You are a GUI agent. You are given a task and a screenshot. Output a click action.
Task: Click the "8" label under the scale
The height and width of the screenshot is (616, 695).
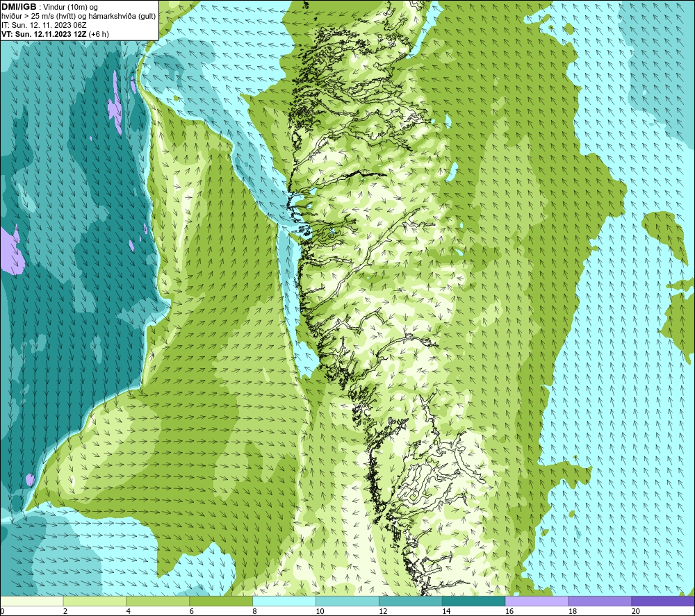coord(255,612)
